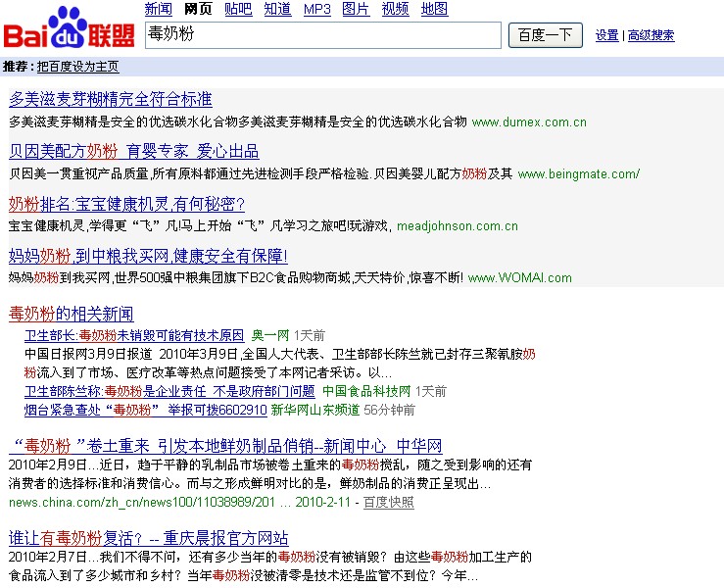724x588 pixels.
Task: Click the snippet starting 中国日报网3月9日报道
Action: tap(280, 364)
